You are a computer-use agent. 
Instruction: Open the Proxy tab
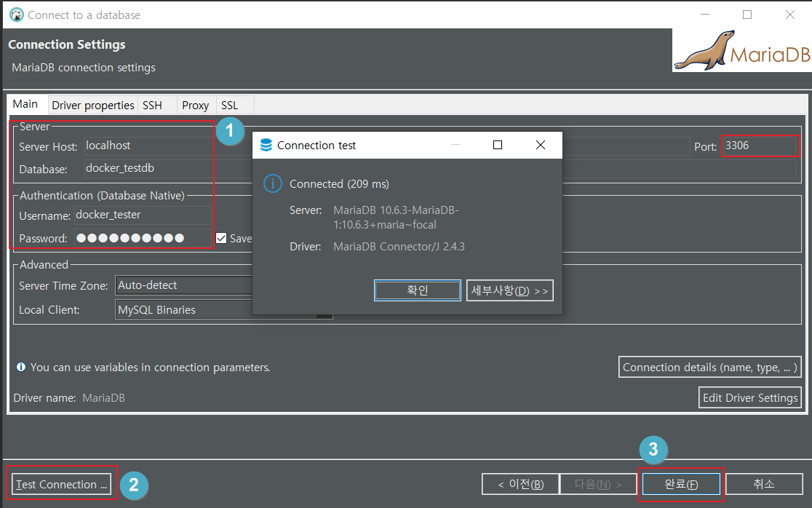click(x=195, y=105)
